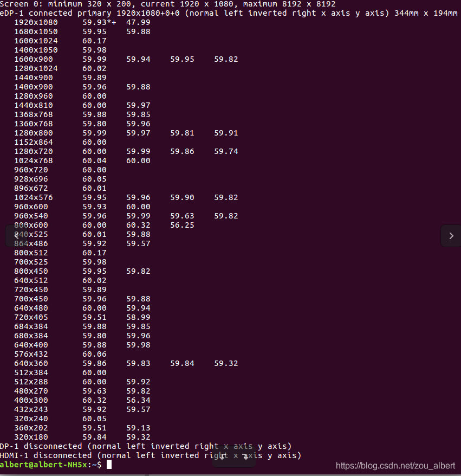Click the 512x384 resolution entry
461x476 pixels.
(31, 372)
